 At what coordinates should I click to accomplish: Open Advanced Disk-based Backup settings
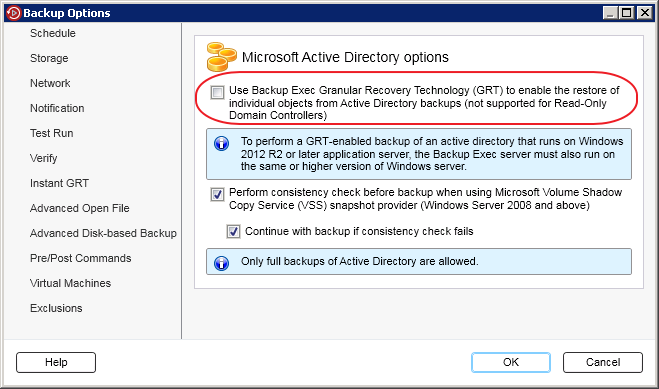click(x=103, y=233)
